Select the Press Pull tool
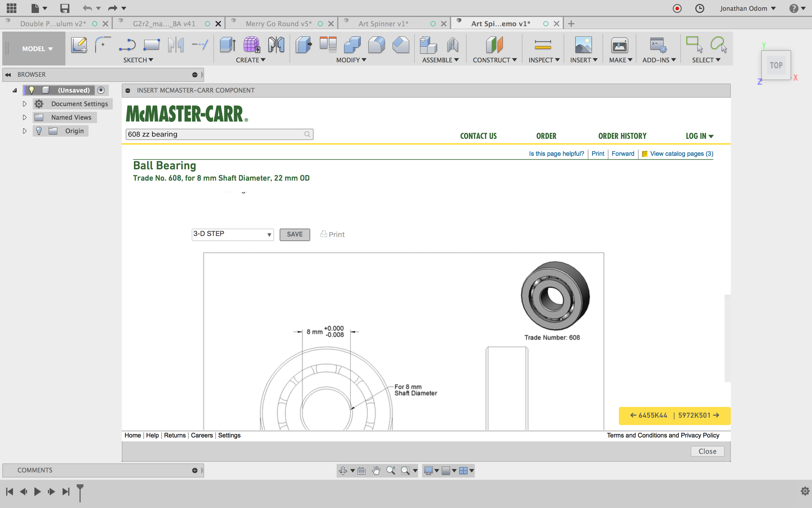 tap(303, 45)
